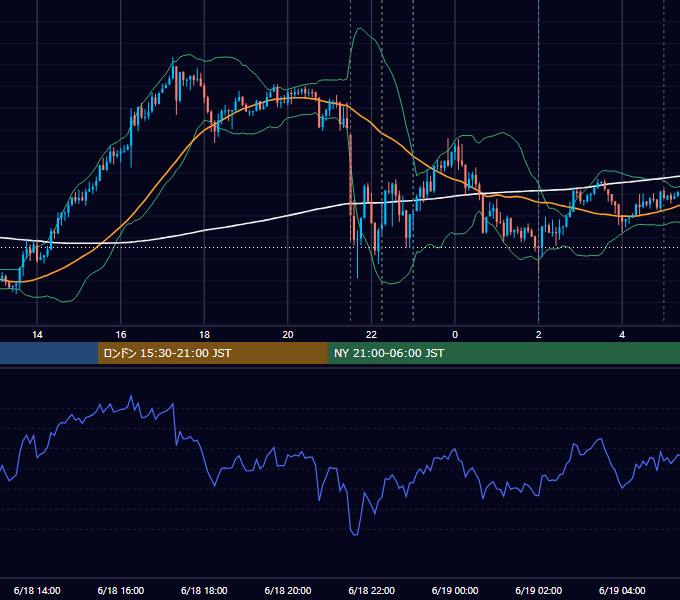This screenshot has height=600, width=680.
Task: Click the 6/18 22:00 date label
Action: [x=372, y=590]
